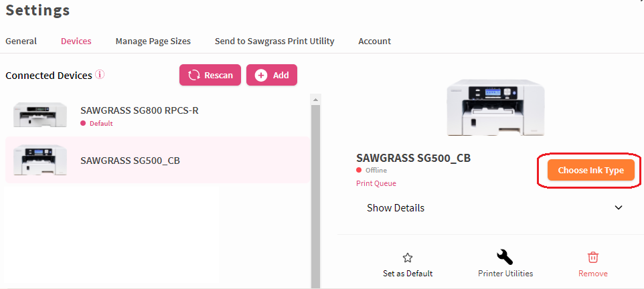Open the General settings tab
Screen dimensions: 644x289
[21, 41]
